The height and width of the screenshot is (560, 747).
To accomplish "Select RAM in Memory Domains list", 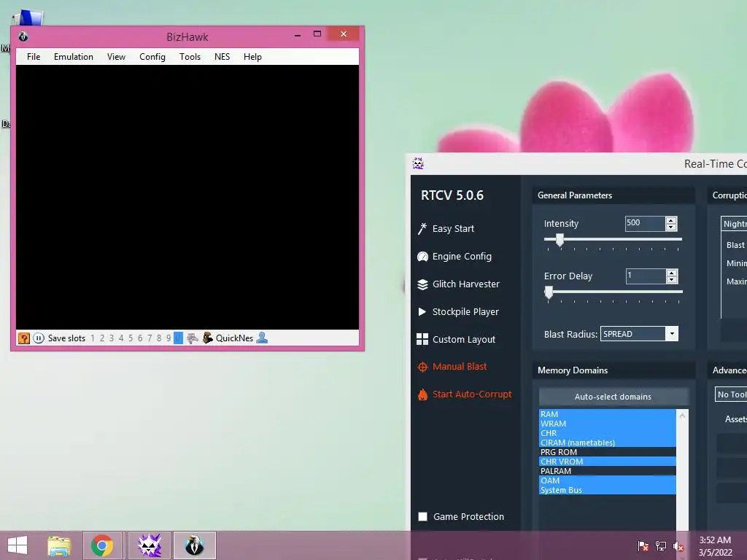I will 608,414.
